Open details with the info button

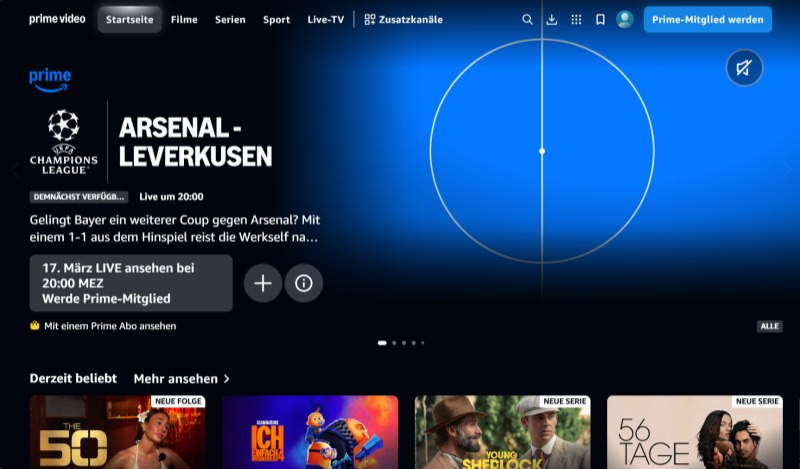(304, 283)
